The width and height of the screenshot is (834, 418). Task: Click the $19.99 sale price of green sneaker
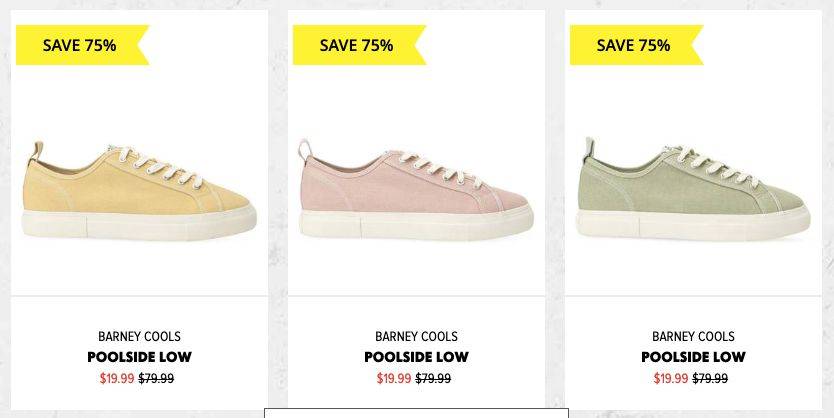click(671, 379)
